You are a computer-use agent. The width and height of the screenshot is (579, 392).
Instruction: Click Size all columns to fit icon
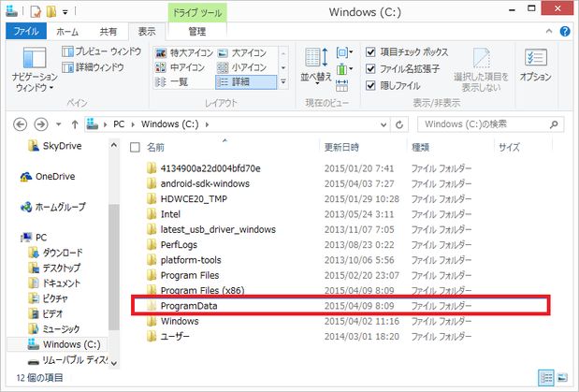pos(342,85)
